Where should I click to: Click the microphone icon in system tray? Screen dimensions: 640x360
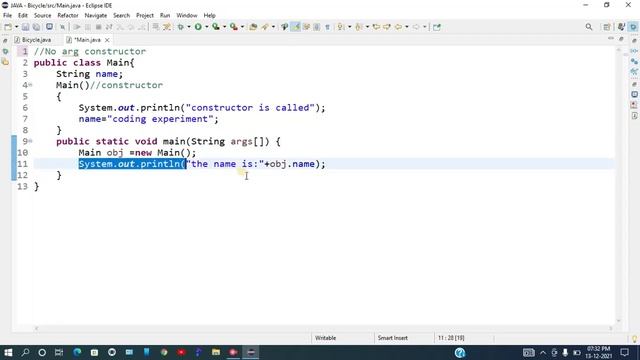[565, 352]
